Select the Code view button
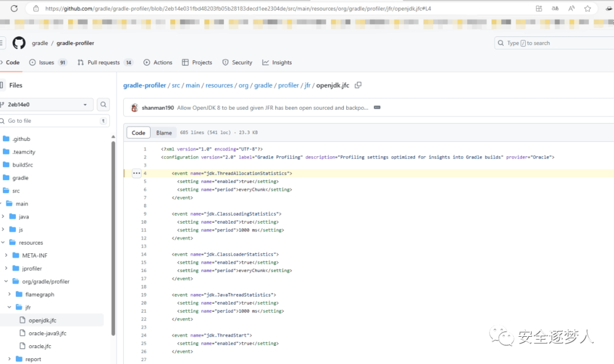The height and width of the screenshot is (364, 614). click(x=138, y=133)
